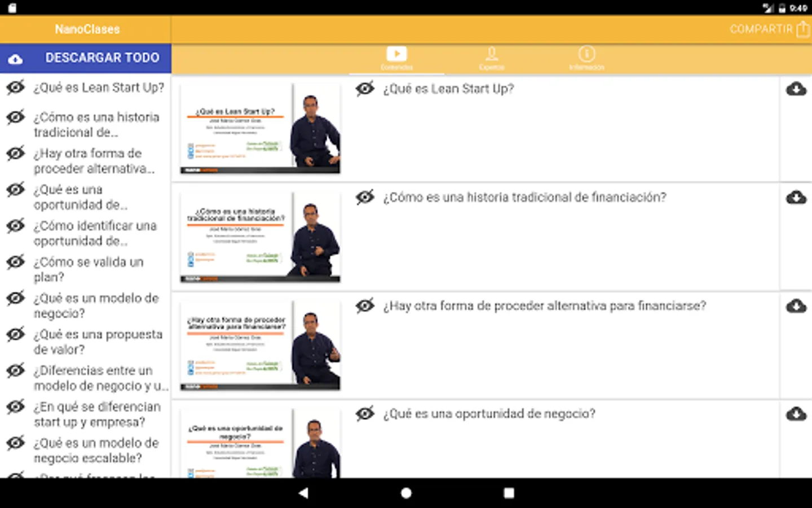Select '¿Qué es una oportunidad de..' in sidebar
Viewport: 812px width, 508px height.
tap(80, 197)
